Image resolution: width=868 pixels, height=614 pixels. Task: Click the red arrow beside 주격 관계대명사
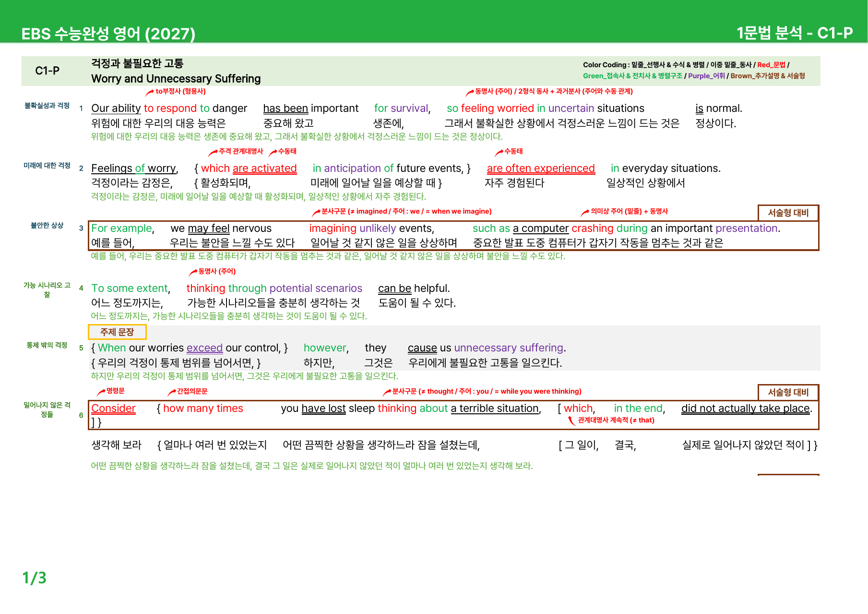point(213,153)
